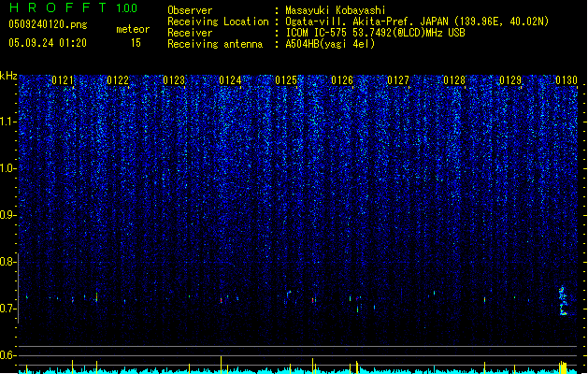Click the large meteor echo near 0130
588x374 pixels.
coord(563,301)
